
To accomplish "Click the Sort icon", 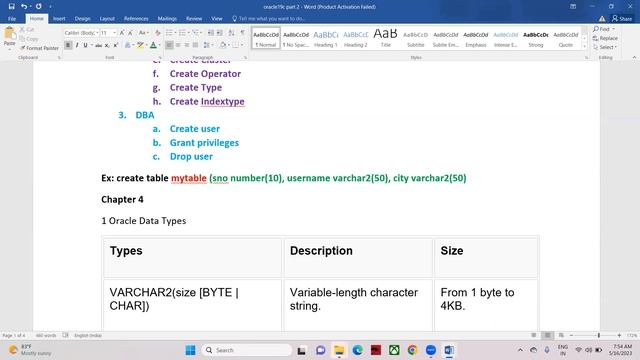I will click(x=231, y=33).
